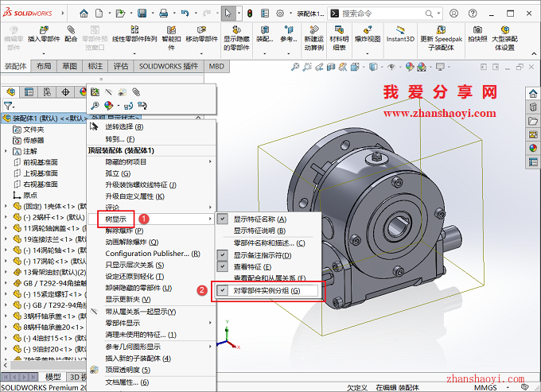The height and width of the screenshot is (392, 541).
Task: Click 显示隐藏的零部件 tool
Action: click(236, 38)
